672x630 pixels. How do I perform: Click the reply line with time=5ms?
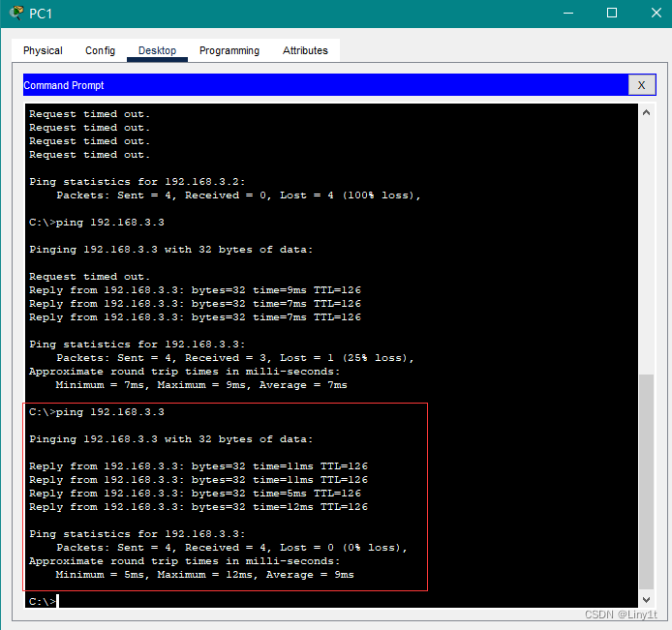click(x=195, y=494)
